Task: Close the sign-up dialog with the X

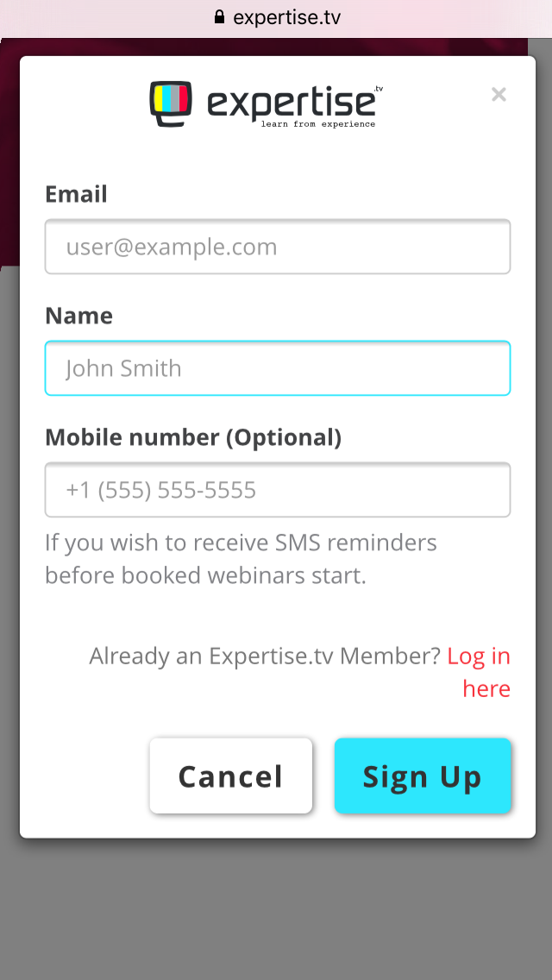Action: [x=499, y=94]
